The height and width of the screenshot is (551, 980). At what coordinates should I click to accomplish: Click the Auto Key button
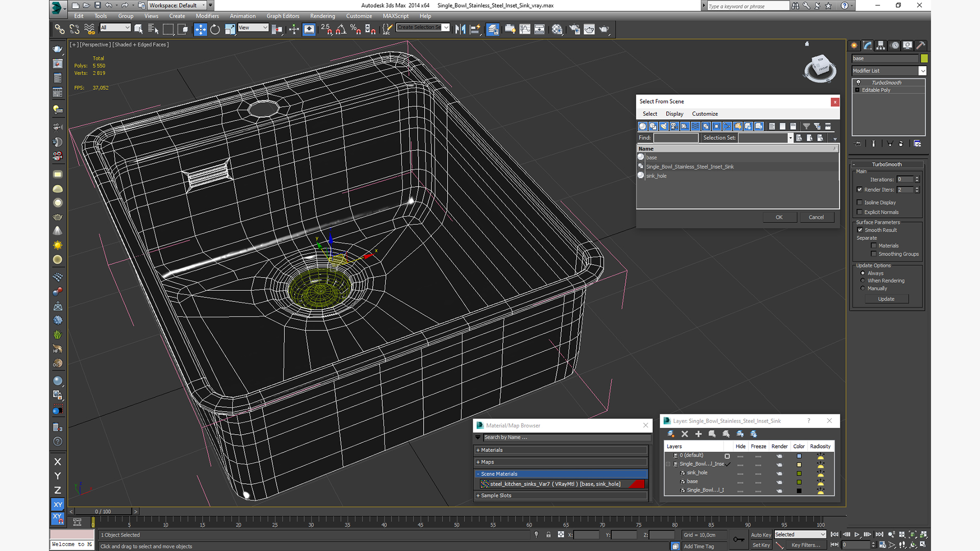click(761, 535)
